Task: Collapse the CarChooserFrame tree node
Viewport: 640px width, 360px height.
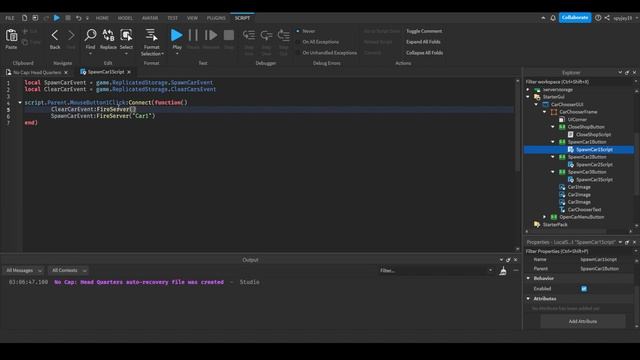Action: [545, 112]
